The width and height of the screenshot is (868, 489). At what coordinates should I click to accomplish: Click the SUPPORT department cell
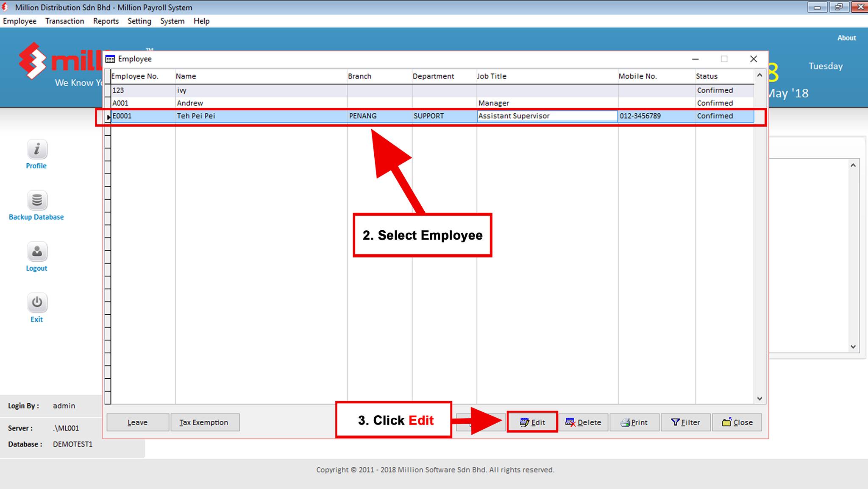tap(444, 116)
